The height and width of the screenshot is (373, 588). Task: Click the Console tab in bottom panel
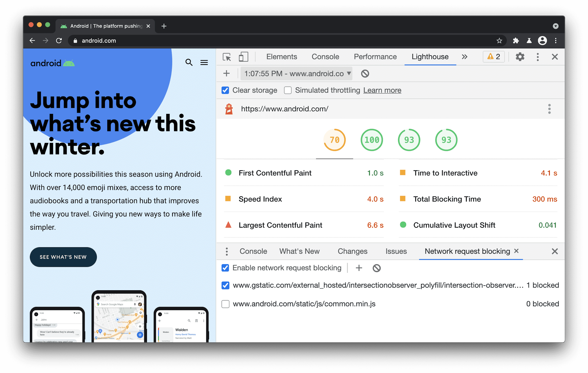tap(253, 251)
